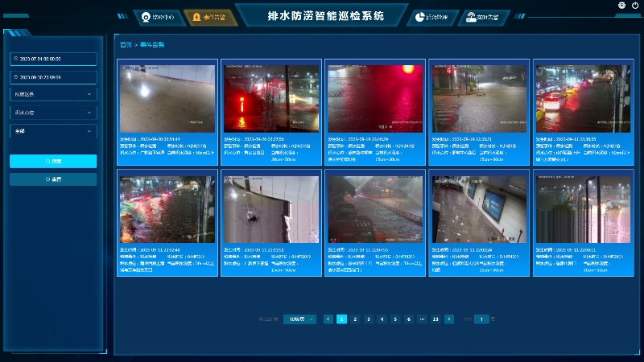Expand the 积水点位 dropdown
This screenshot has width=644, height=362.
(x=53, y=113)
